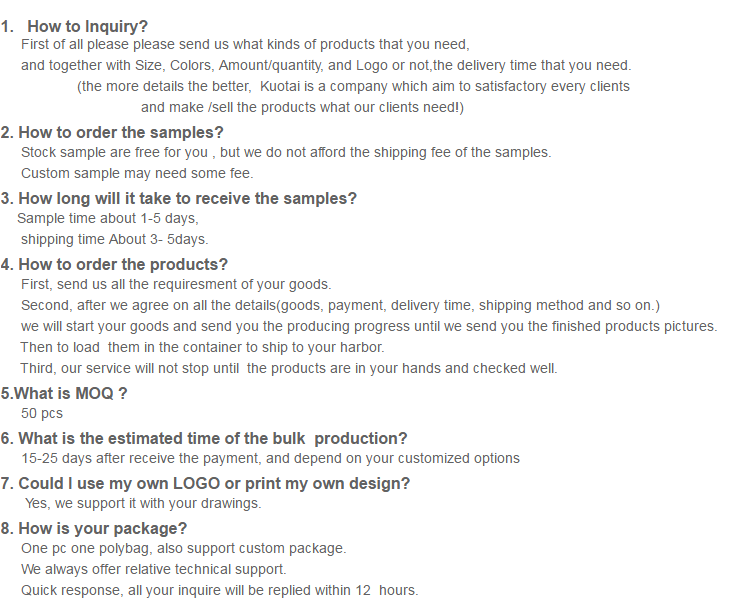Click the 'Then to load them in the container' line
The height and width of the screenshot is (610, 730).
(x=202, y=347)
